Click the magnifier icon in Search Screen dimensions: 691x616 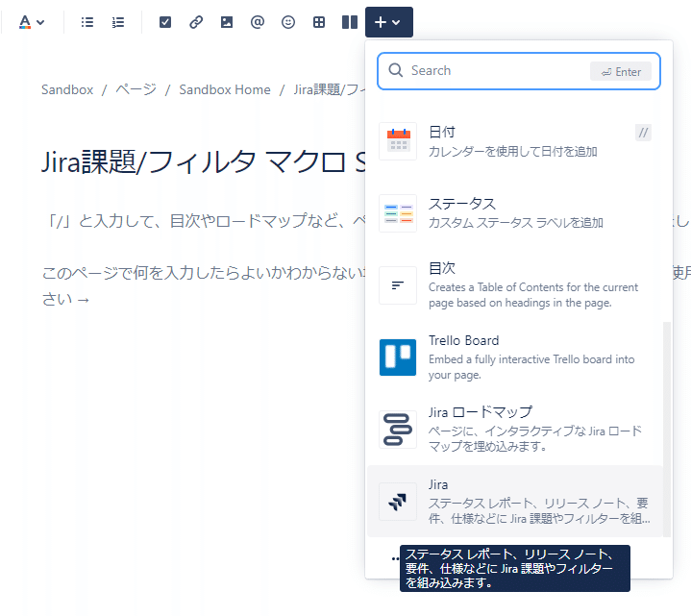(x=395, y=70)
